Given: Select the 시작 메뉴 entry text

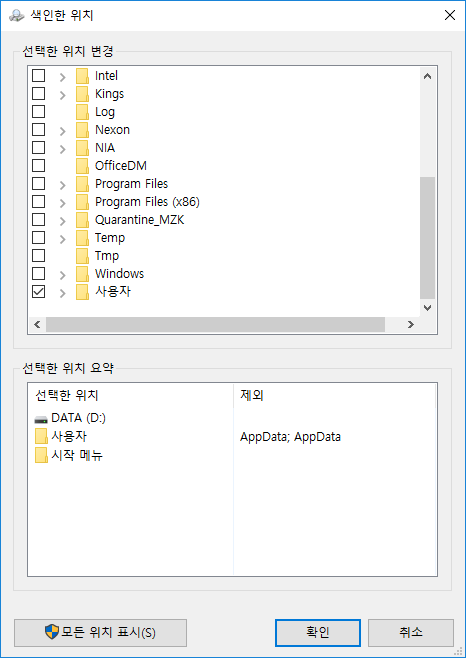Looking at the screenshot, I should (x=77, y=455).
